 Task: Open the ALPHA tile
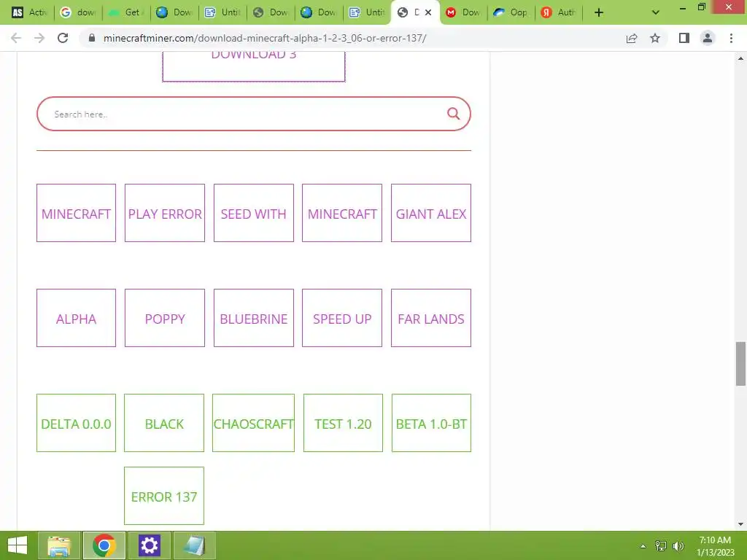76,318
